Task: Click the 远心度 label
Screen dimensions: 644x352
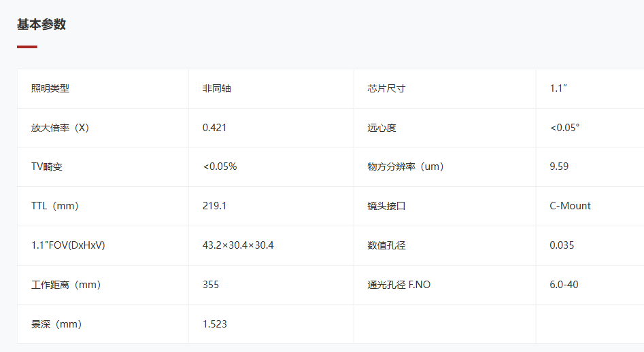Action: [382, 128]
